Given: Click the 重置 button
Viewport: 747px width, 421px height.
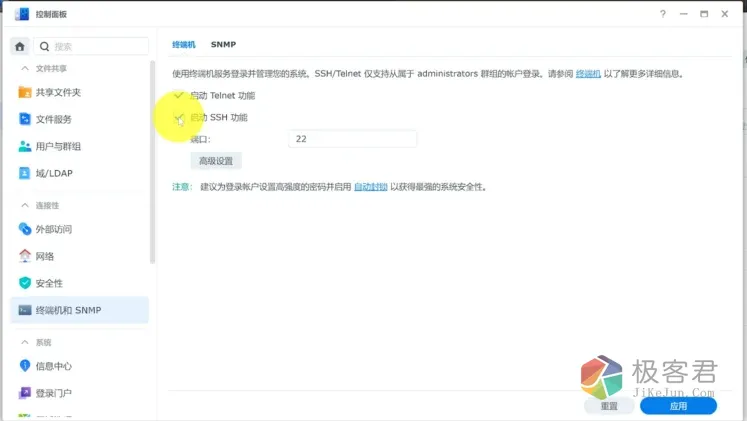Looking at the screenshot, I should tap(609, 406).
